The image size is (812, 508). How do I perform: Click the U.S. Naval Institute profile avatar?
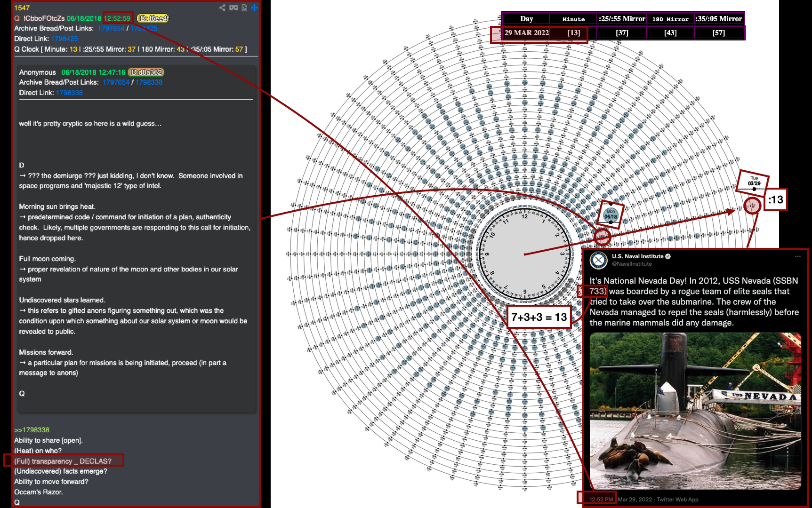tap(599, 260)
